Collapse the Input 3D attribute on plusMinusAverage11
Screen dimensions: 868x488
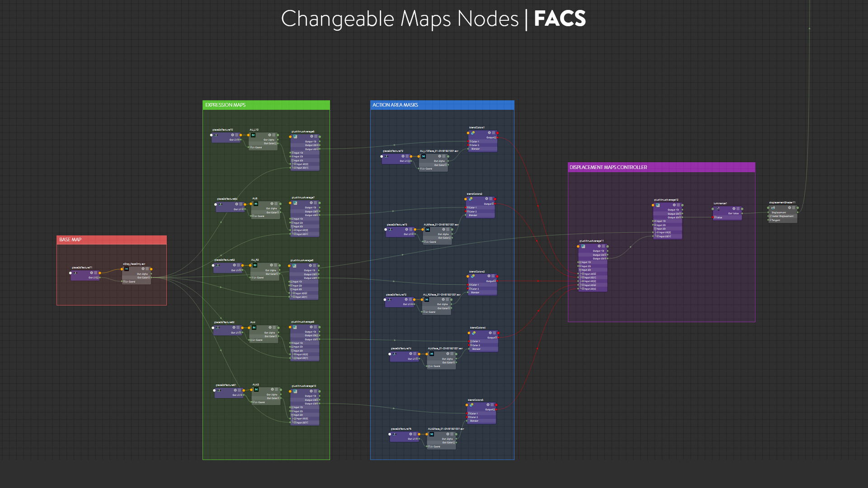pyautogui.click(x=580, y=270)
